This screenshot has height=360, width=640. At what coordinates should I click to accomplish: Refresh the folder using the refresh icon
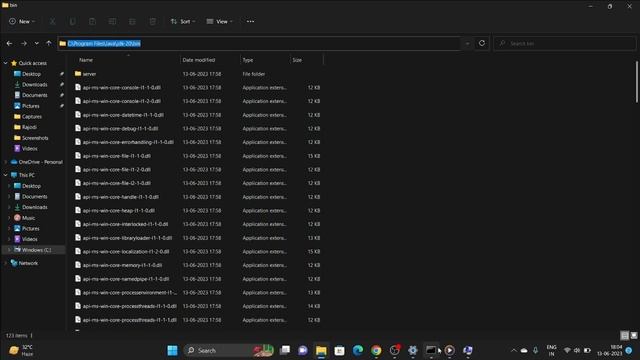coord(482,43)
